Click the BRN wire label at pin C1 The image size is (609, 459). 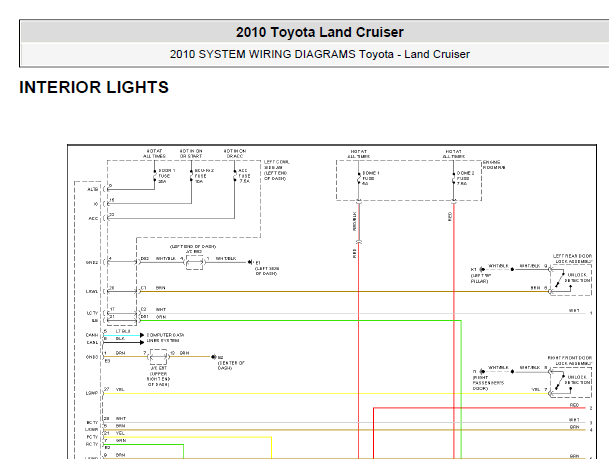pos(161,288)
